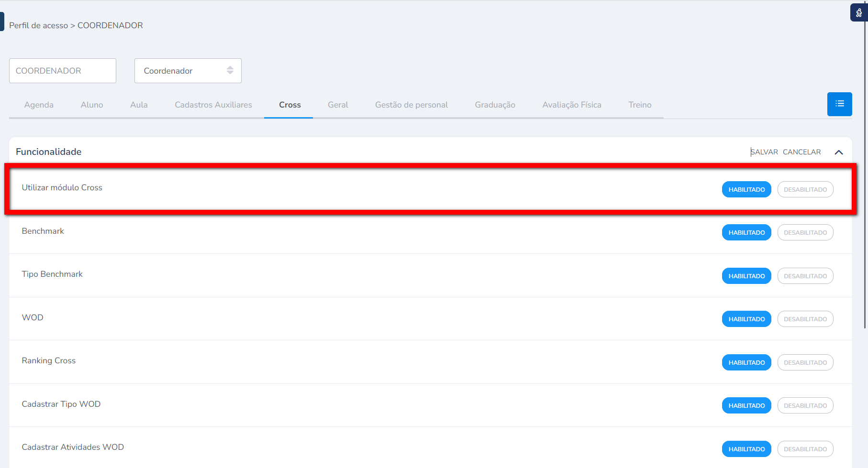Set Ranking Cross to Habilitado
Image resolution: width=868 pixels, height=468 pixels.
[746, 362]
